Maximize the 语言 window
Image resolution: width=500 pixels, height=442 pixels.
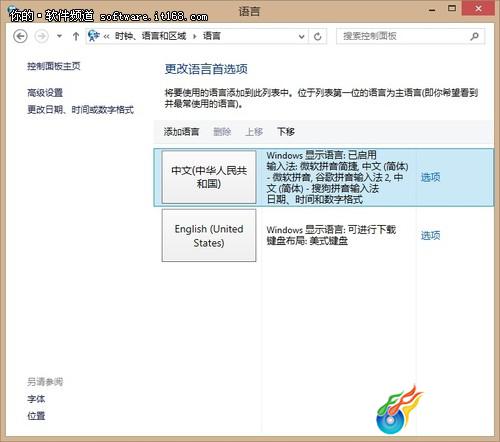(452, 9)
